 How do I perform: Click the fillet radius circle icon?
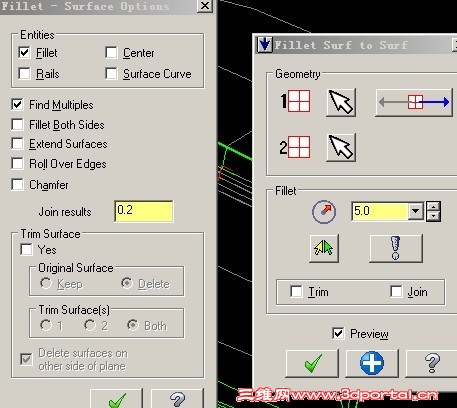click(x=324, y=211)
